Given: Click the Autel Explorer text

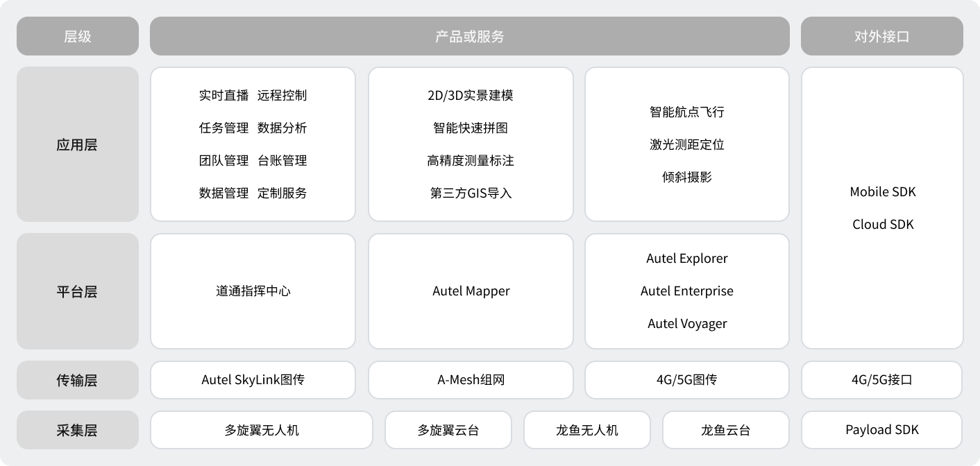Looking at the screenshot, I should point(687,259).
